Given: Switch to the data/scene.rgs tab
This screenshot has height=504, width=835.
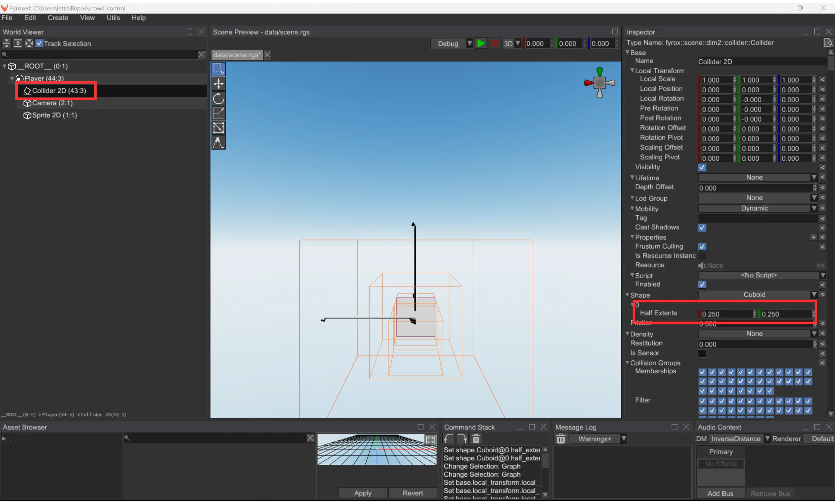Looking at the screenshot, I should pyautogui.click(x=237, y=55).
